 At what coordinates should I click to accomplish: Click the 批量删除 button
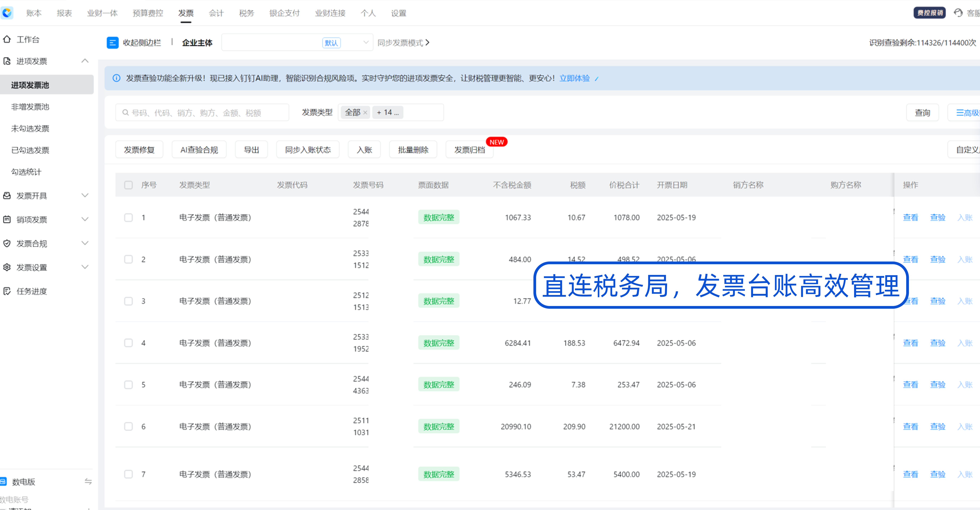[413, 149]
